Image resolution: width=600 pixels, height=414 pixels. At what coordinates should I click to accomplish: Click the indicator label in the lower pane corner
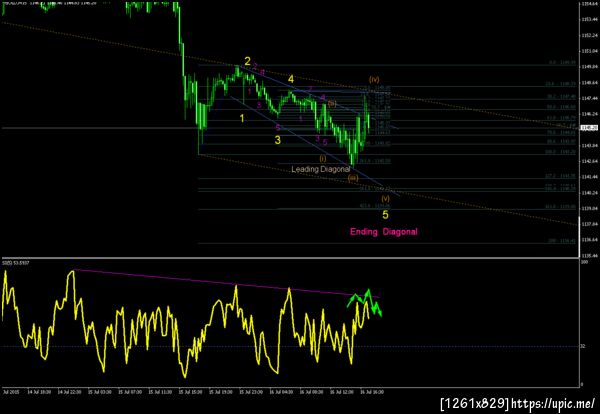click(x=16, y=263)
